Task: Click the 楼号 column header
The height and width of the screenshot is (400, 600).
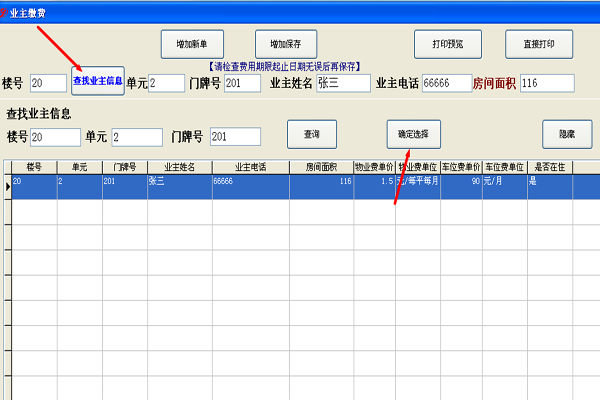Action: 34,167
